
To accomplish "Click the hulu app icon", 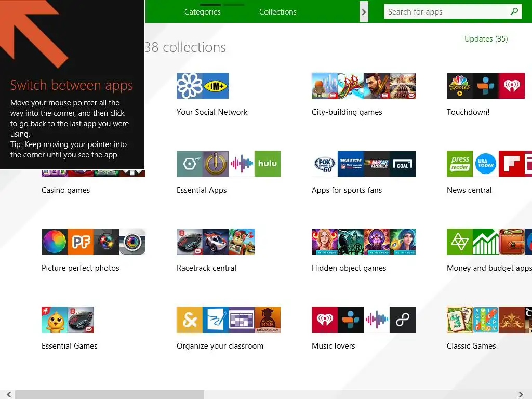I will pos(268,164).
